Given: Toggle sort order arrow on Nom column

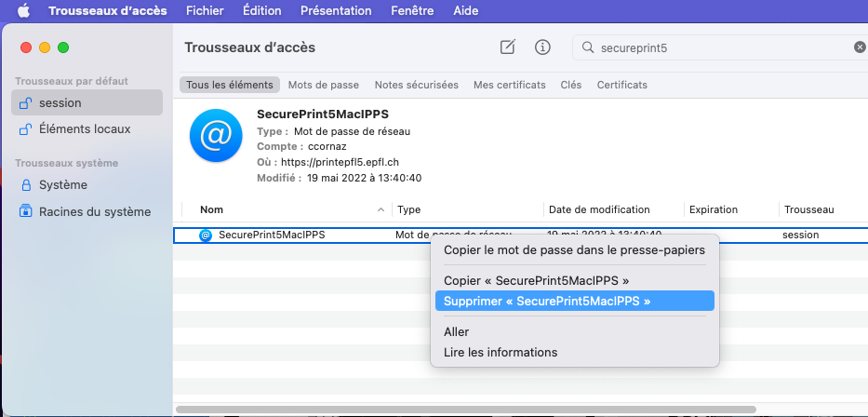Looking at the screenshot, I should 381,209.
